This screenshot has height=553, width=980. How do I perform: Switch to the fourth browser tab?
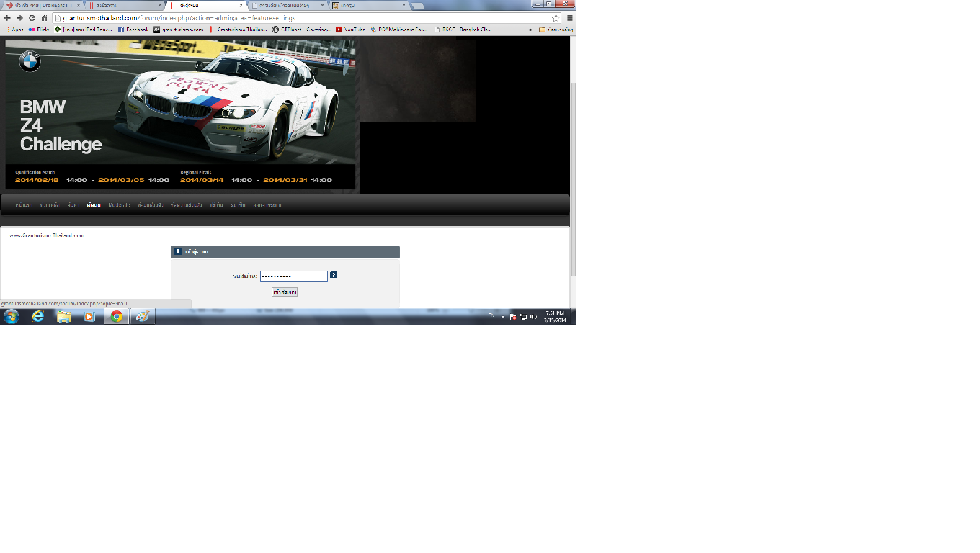click(x=288, y=5)
